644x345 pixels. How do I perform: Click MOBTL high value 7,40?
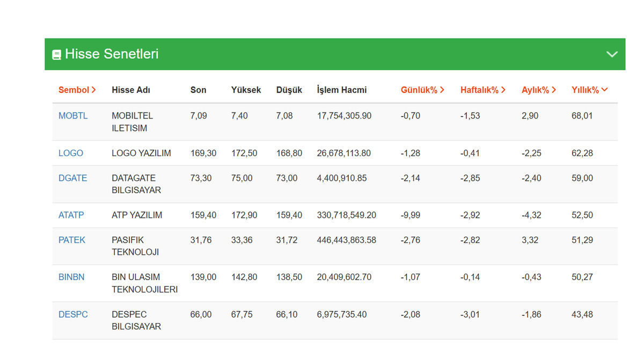click(239, 116)
